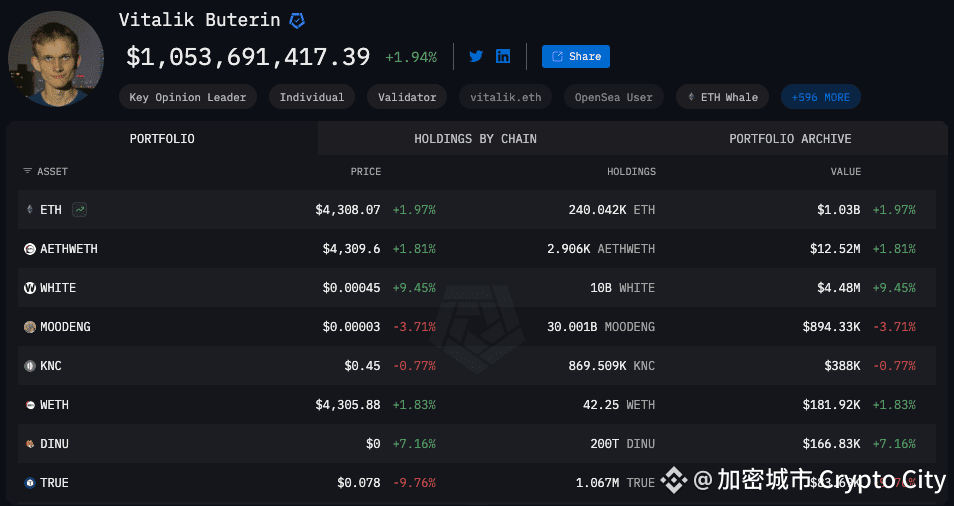Sort by the PRICE column header
Image resolution: width=954 pixels, height=506 pixels.
pyautogui.click(x=366, y=172)
